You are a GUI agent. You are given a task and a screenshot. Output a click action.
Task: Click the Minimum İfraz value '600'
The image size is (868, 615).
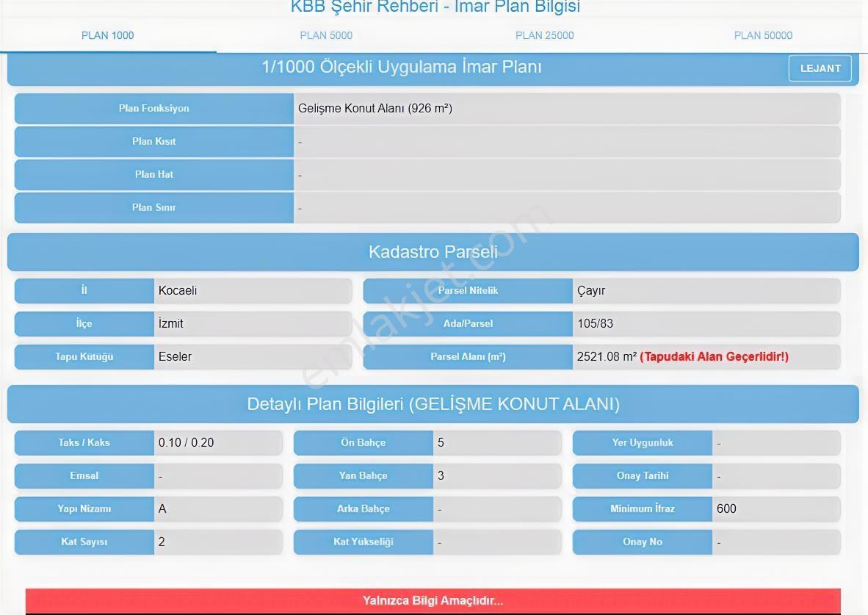tap(726, 508)
